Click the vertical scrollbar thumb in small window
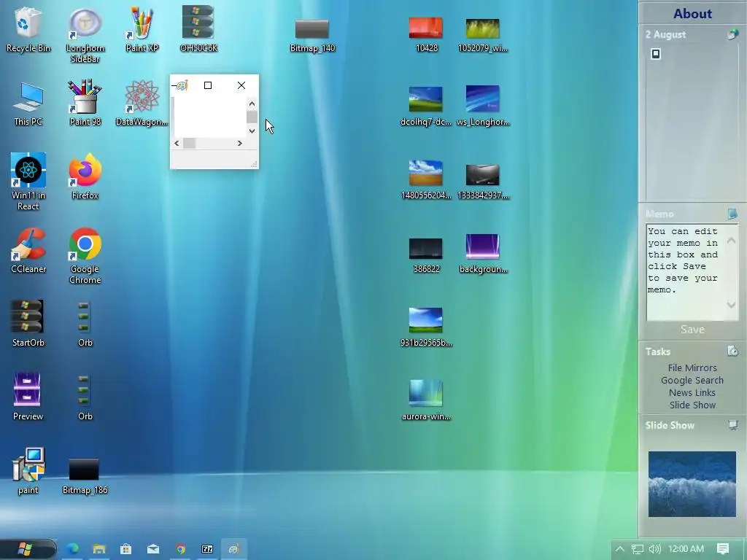Viewport: 747px width, 560px height. (x=252, y=117)
